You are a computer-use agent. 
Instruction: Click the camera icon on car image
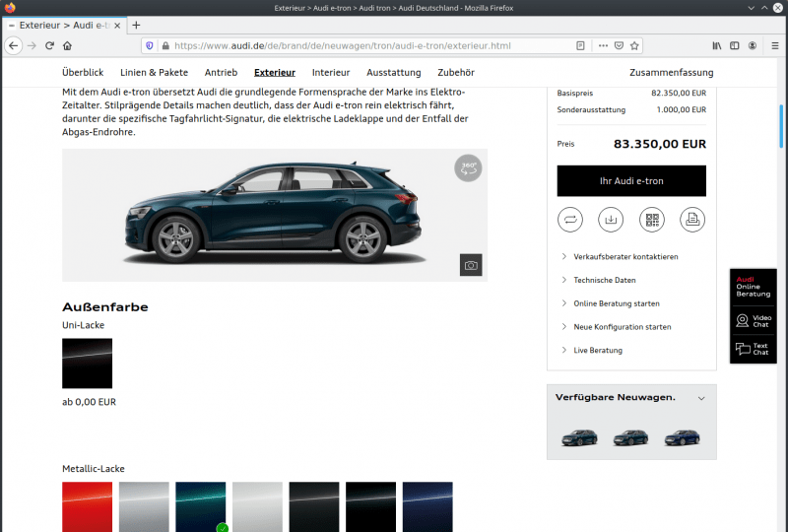pos(471,265)
